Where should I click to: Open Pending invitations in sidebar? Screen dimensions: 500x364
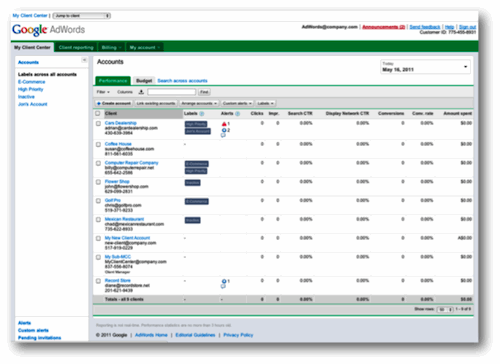[x=40, y=338]
